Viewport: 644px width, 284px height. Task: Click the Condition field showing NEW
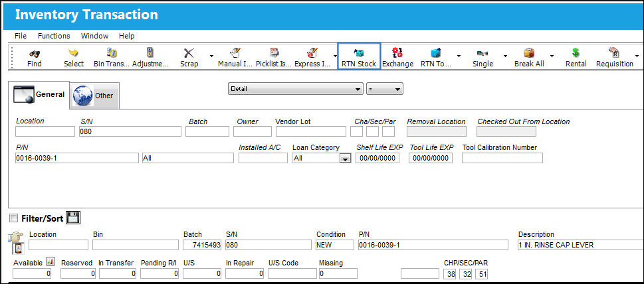pyautogui.click(x=334, y=245)
